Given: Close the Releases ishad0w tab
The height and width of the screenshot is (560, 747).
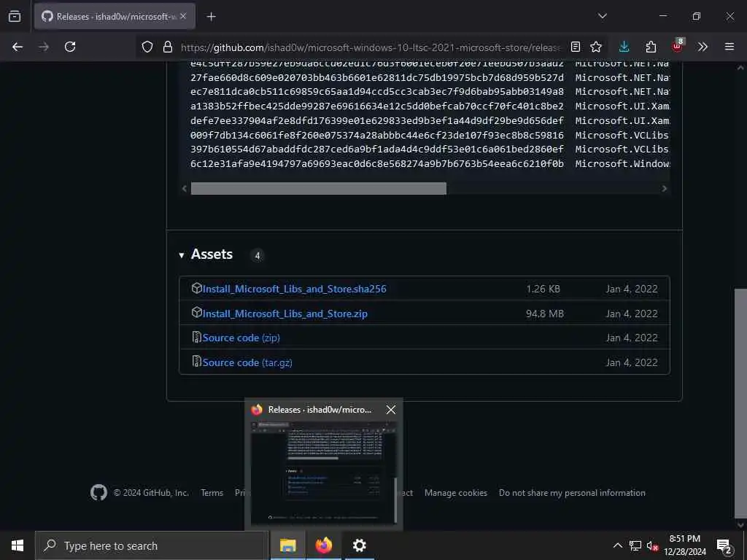Looking at the screenshot, I should coord(183,16).
